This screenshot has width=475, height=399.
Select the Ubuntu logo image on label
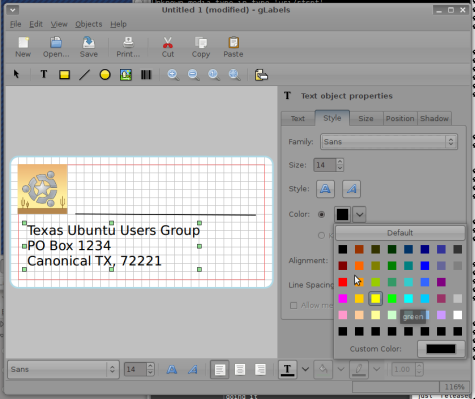43,189
